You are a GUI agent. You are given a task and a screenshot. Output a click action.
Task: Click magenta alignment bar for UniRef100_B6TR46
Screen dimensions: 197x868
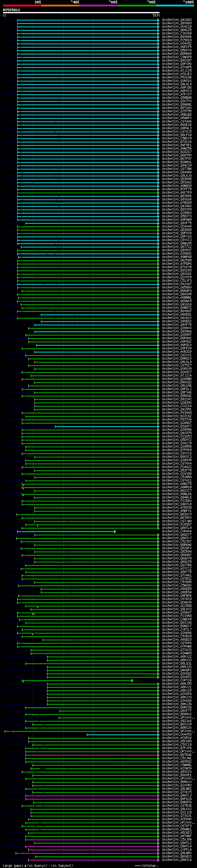[x=92, y=755]
